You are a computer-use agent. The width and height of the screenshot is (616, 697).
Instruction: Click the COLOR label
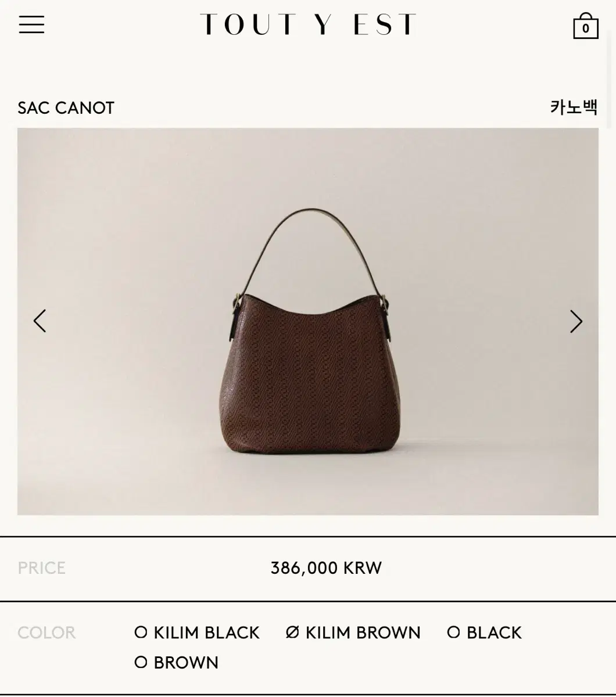click(46, 633)
